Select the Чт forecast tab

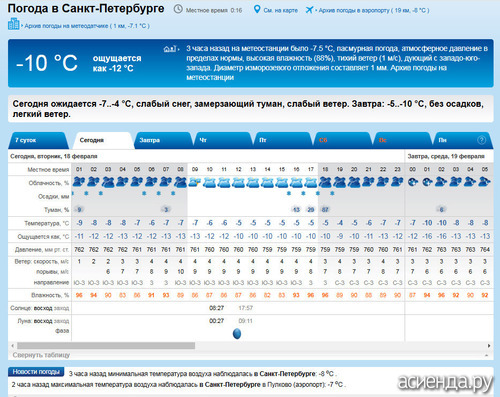pyautogui.click(x=222, y=140)
